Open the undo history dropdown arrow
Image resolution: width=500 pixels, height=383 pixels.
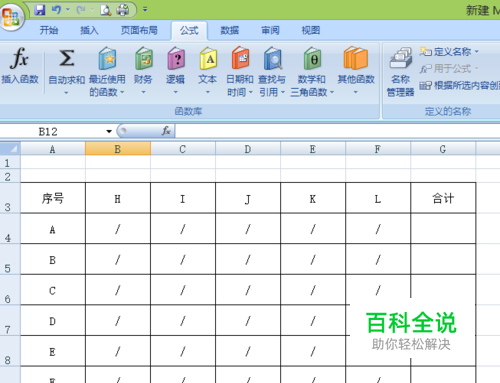click(68, 10)
